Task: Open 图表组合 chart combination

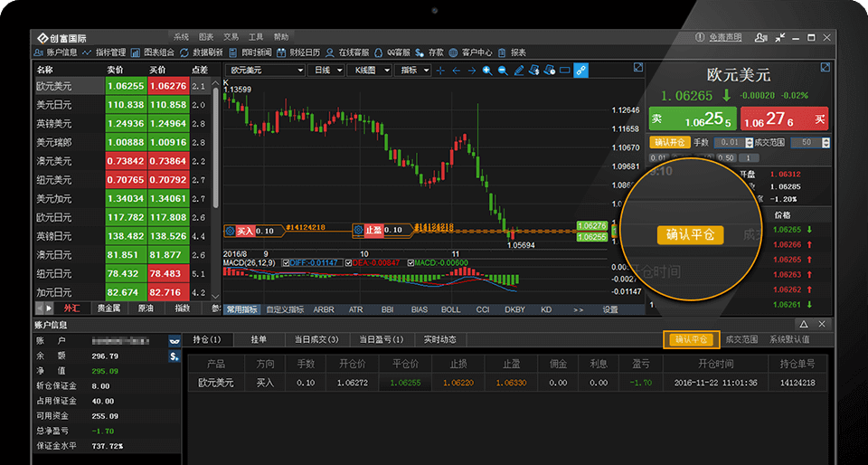Action: coord(152,52)
